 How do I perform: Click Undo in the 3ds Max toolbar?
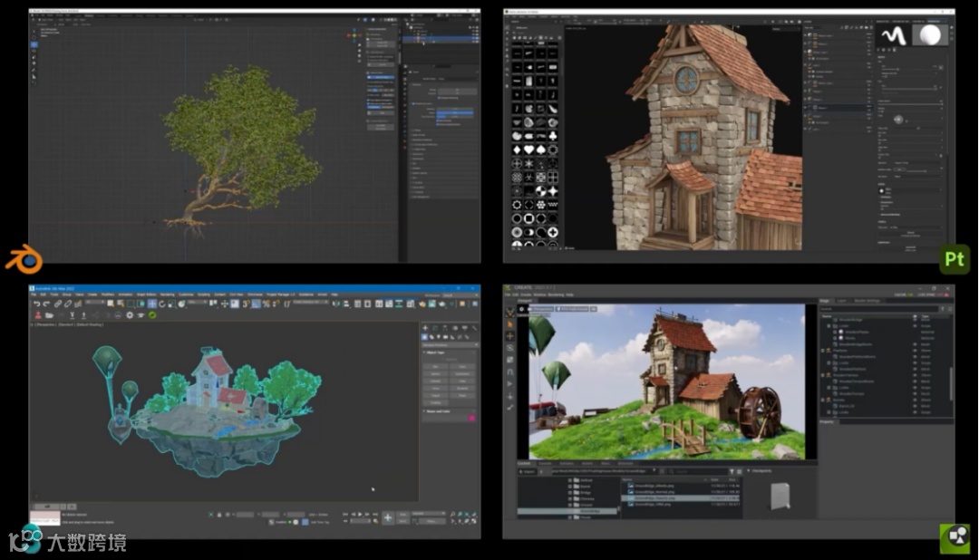coord(37,304)
